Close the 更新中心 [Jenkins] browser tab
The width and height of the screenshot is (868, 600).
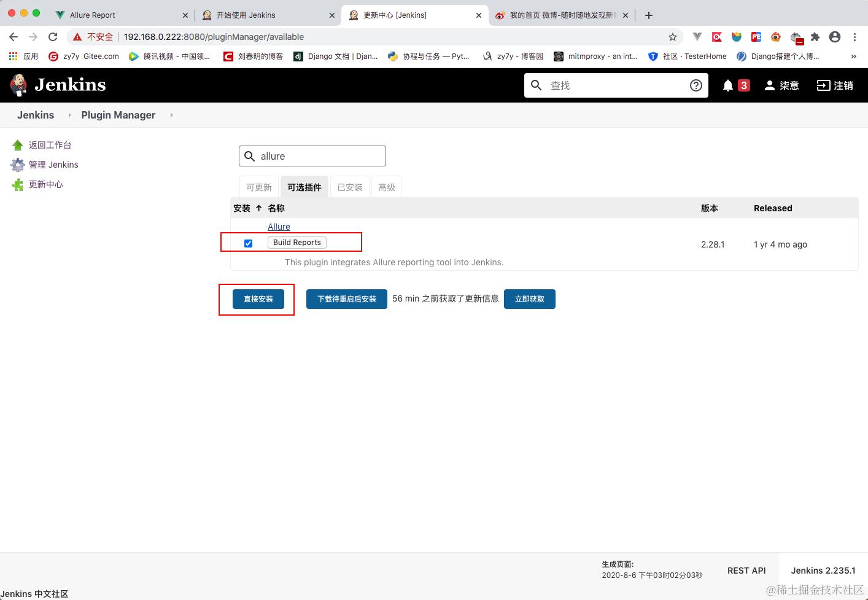click(x=479, y=15)
